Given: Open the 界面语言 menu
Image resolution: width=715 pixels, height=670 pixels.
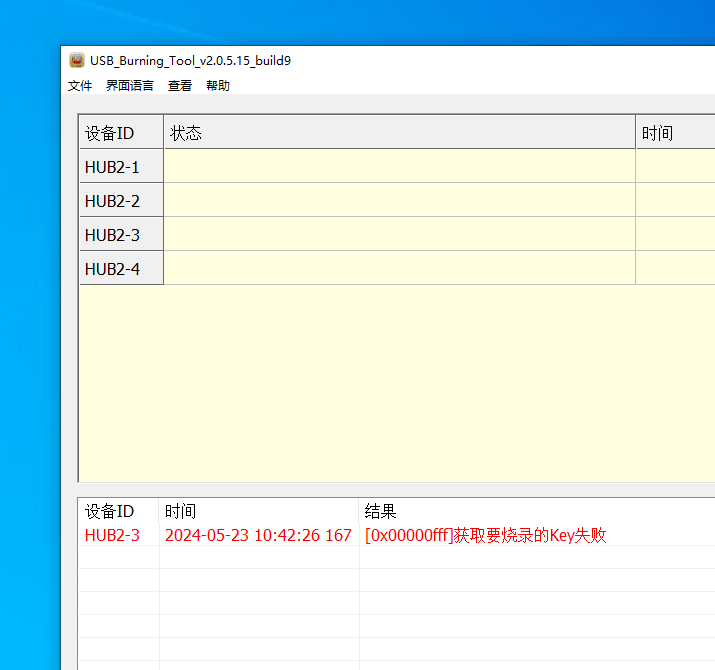Looking at the screenshot, I should [x=130, y=86].
